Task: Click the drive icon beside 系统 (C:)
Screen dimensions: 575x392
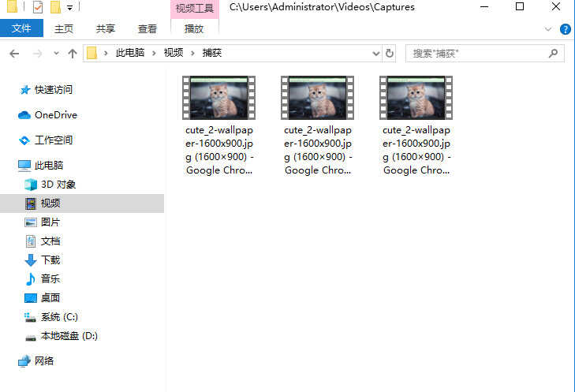Action: (x=30, y=317)
